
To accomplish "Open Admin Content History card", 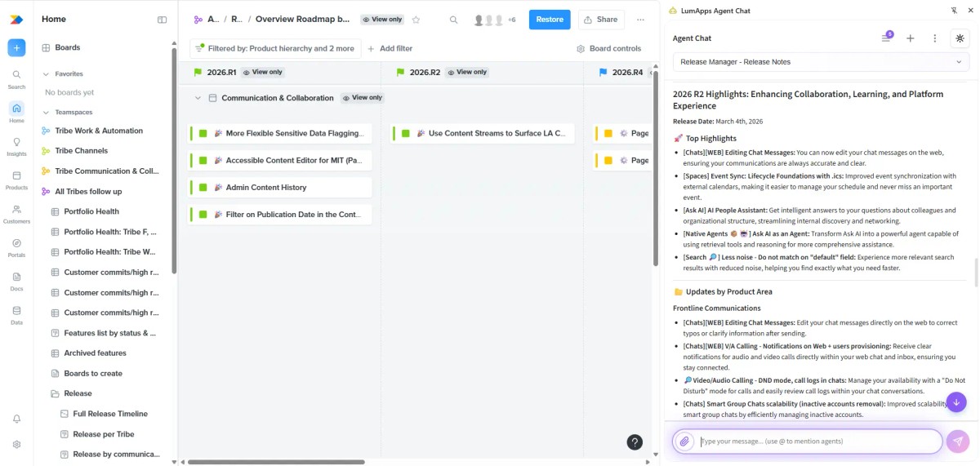I will click(280, 188).
